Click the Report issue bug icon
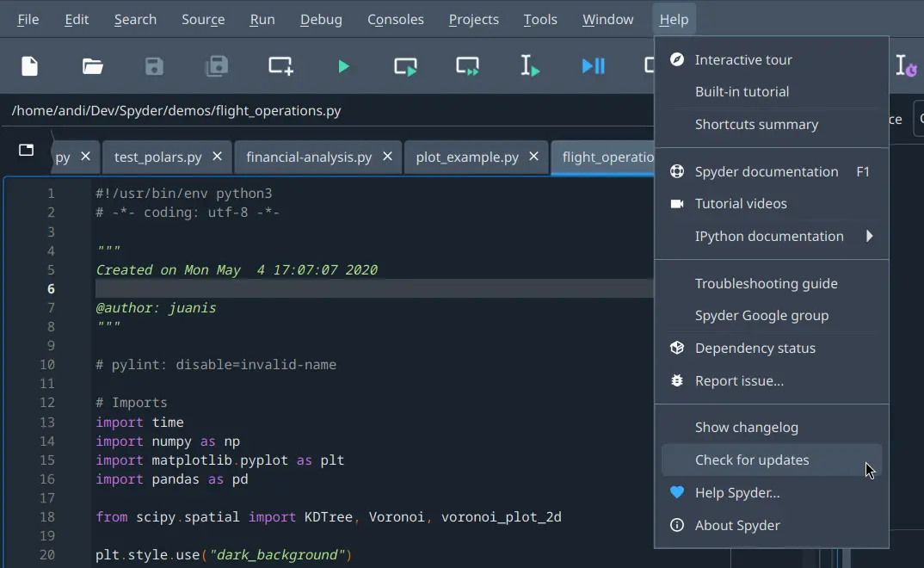 click(x=677, y=380)
